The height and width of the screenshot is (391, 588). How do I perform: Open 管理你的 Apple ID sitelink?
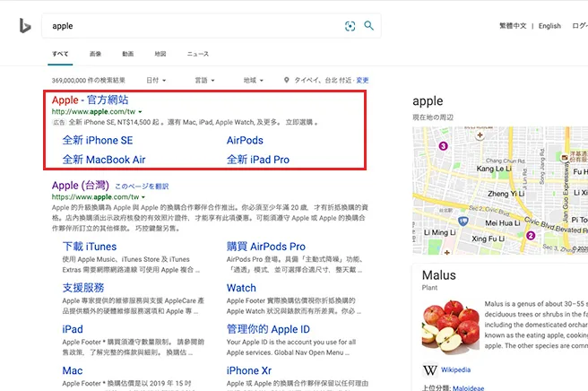268,329
